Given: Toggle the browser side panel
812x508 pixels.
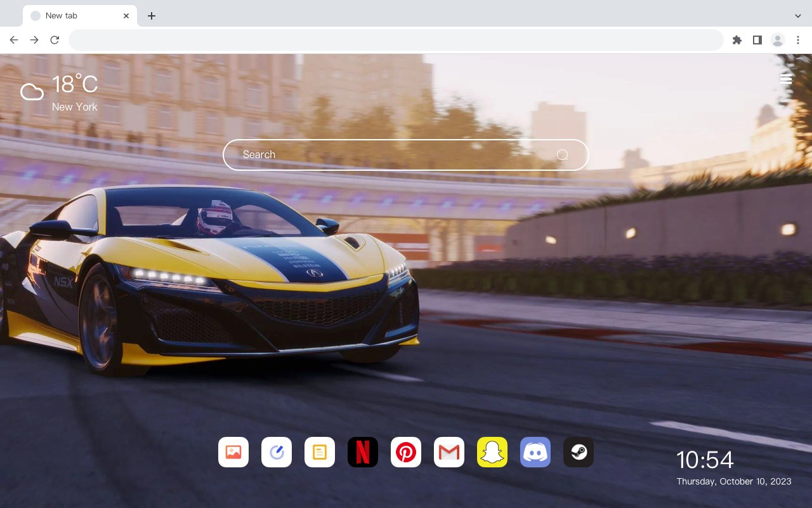Looking at the screenshot, I should point(757,40).
